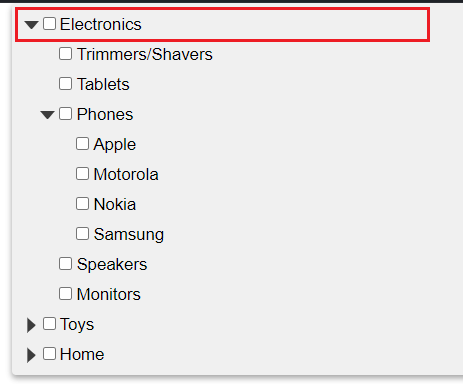Expand the Toys category arrow
Image resolution: width=463 pixels, height=384 pixels.
[31, 325]
